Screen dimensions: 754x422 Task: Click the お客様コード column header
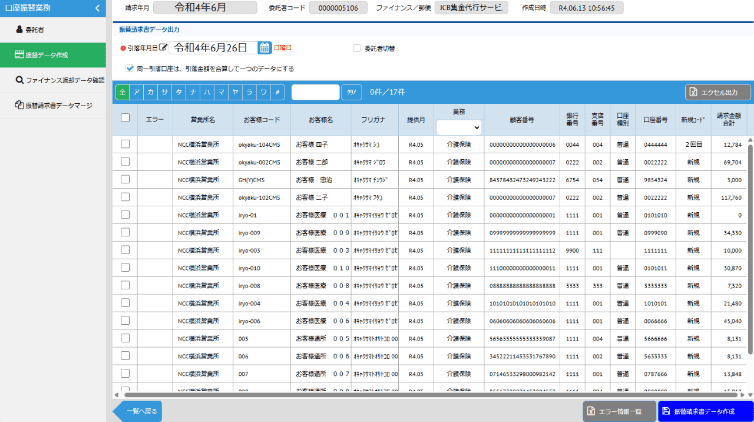tap(262, 120)
